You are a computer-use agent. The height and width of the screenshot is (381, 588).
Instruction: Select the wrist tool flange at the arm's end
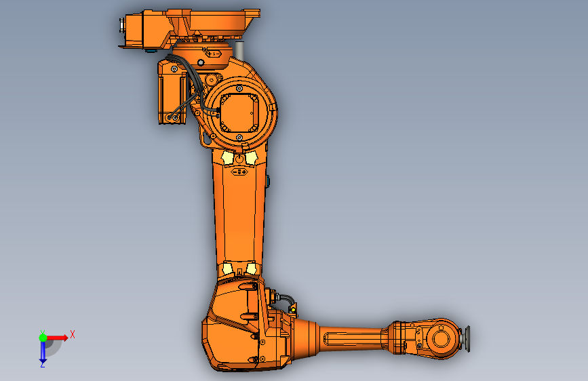click(467, 338)
